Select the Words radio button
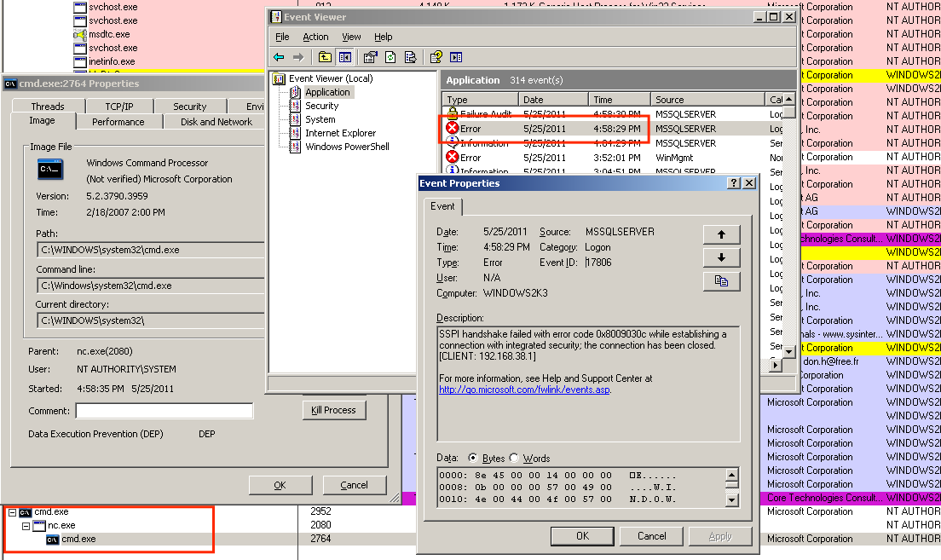 (x=513, y=459)
